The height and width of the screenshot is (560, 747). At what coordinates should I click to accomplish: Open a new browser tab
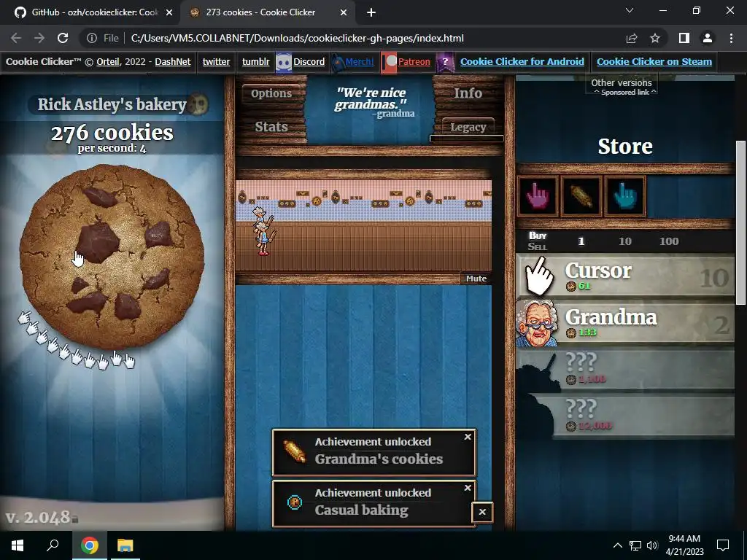(x=371, y=13)
